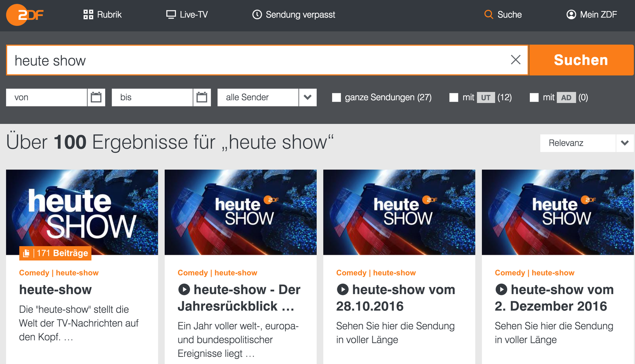Click the Sendung verpasst clock icon
The height and width of the screenshot is (364, 635).
(257, 15)
